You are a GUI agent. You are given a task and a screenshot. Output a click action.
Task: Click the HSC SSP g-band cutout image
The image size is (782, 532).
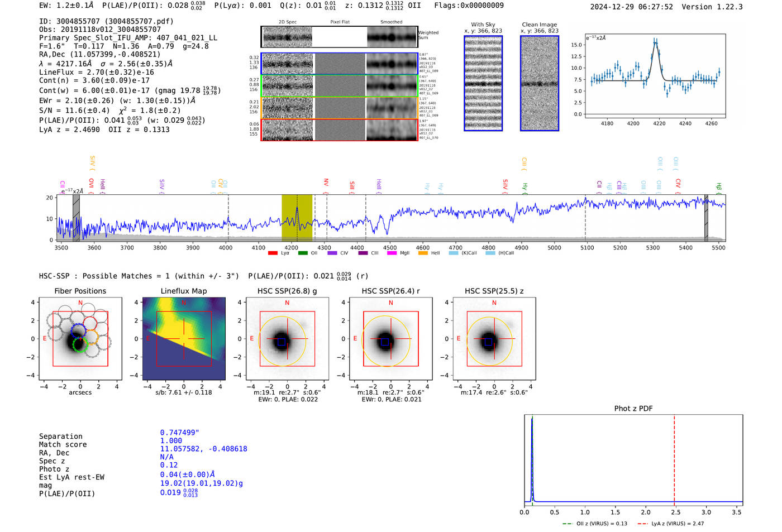tap(287, 339)
